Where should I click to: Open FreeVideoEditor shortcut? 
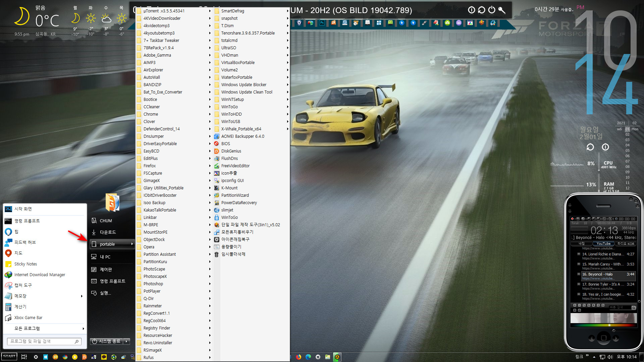click(x=251, y=166)
